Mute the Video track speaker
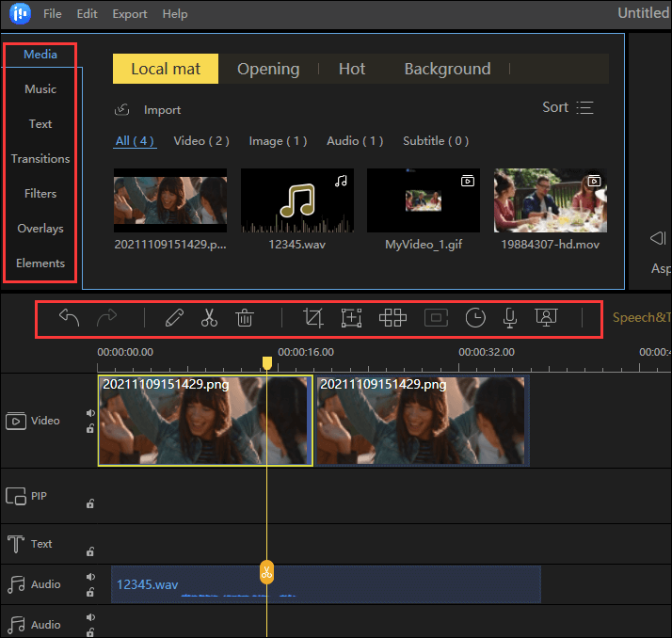672x638 pixels. (90, 412)
